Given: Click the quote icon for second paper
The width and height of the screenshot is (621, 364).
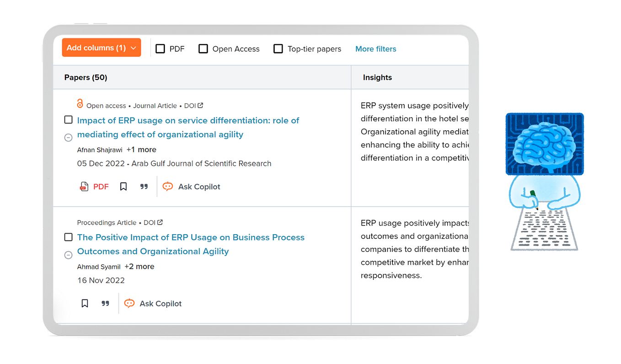Looking at the screenshot, I should pos(106,304).
